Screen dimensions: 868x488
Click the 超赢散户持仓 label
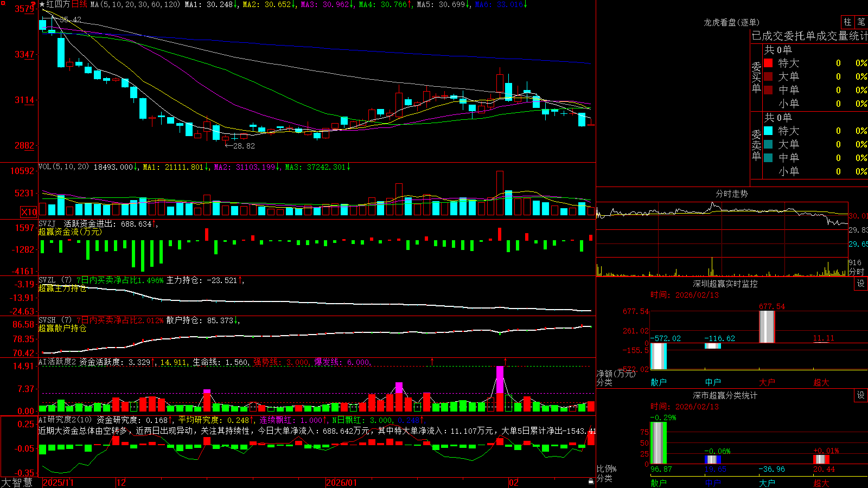coord(62,329)
